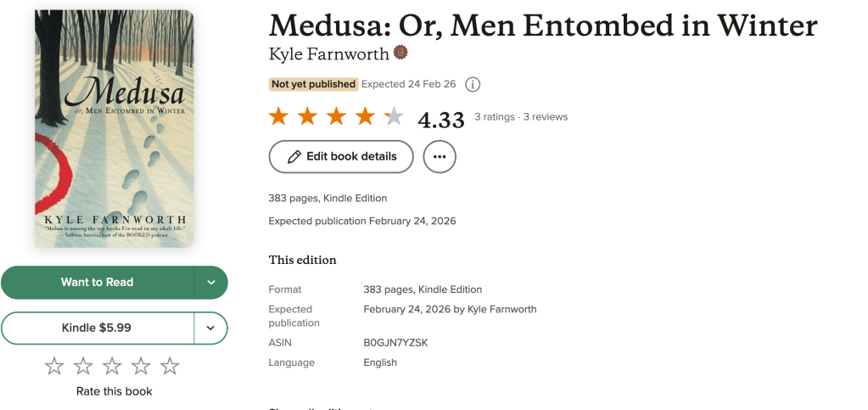Jump to the 3 reviews link
Viewport: 868px width, 410px height.
tap(545, 117)
